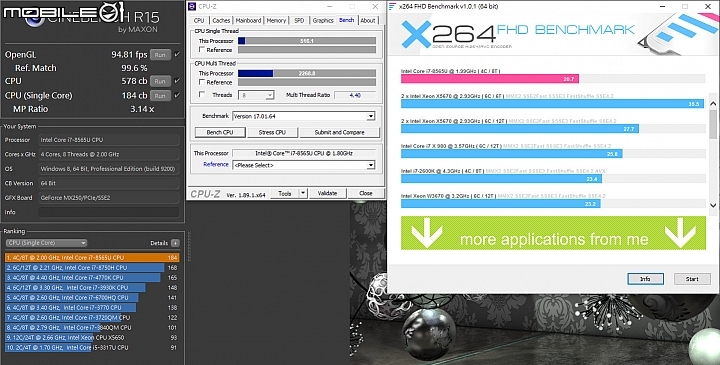This screenshot has width=720, height=365.
Task: Click Submit and Compare button
Action: pyautogui.click(x=340, y=132)
